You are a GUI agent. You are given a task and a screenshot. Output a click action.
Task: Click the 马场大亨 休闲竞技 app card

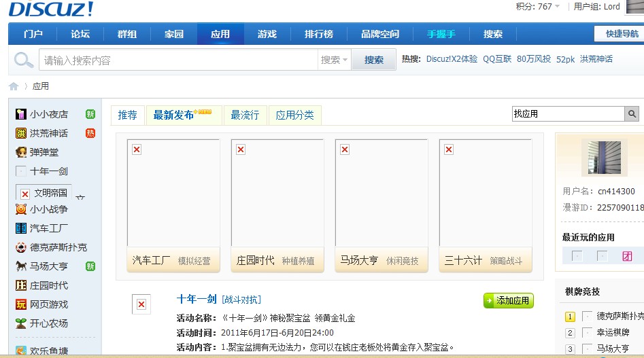[382, 206]
